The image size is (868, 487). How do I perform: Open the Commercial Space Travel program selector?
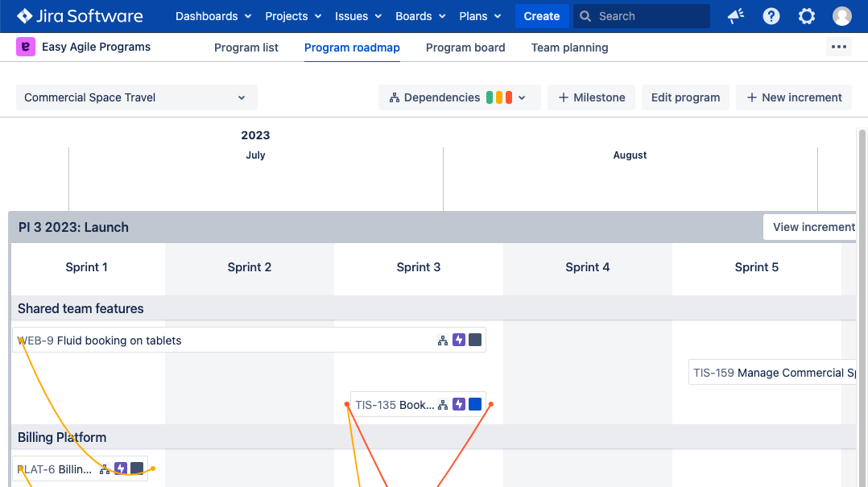(136, 97)
